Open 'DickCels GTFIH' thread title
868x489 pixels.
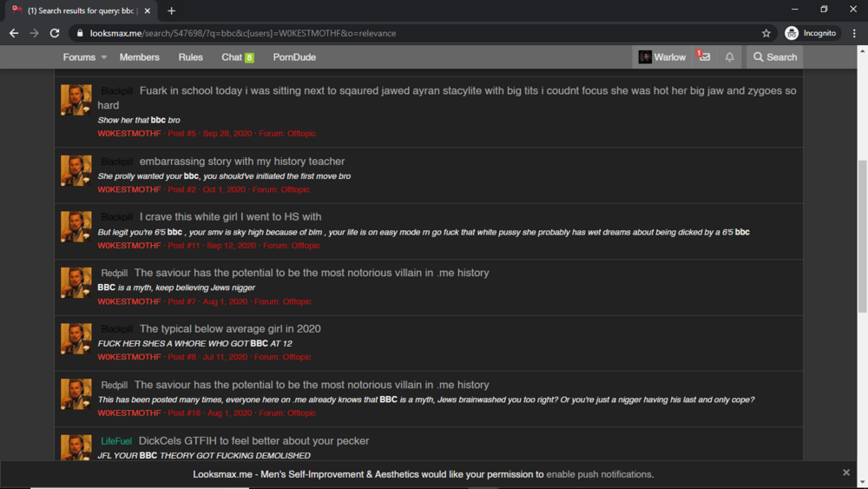tap(253, 441)
